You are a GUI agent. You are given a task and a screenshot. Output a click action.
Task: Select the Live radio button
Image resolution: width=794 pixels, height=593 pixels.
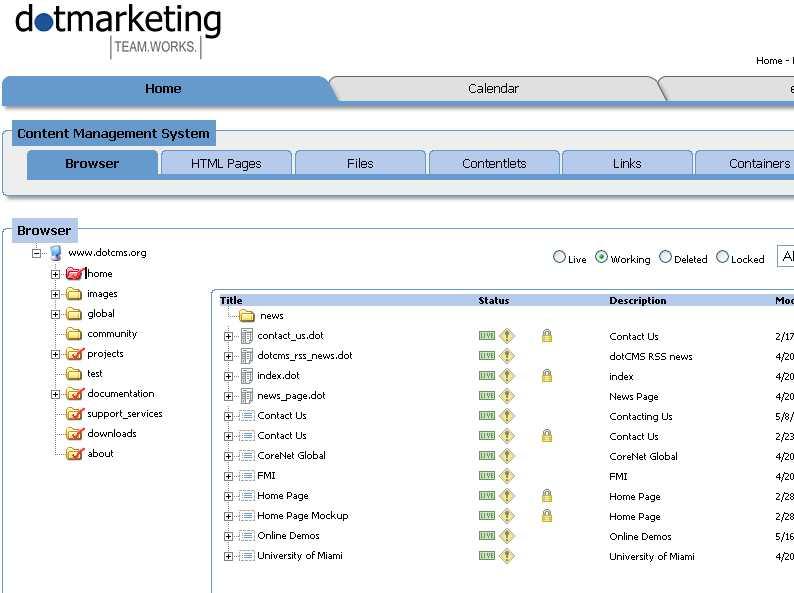pos(559,258)
